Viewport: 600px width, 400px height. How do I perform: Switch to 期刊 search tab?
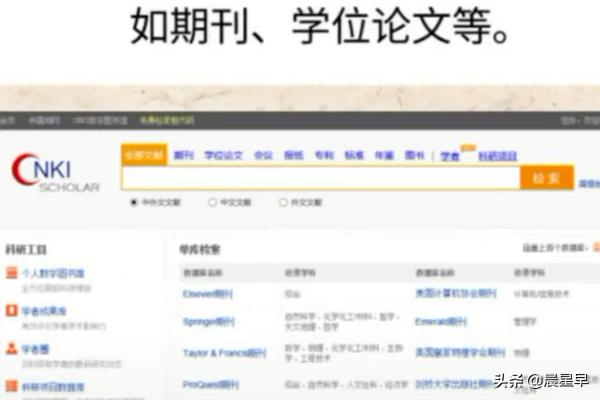tap(184, 155)
